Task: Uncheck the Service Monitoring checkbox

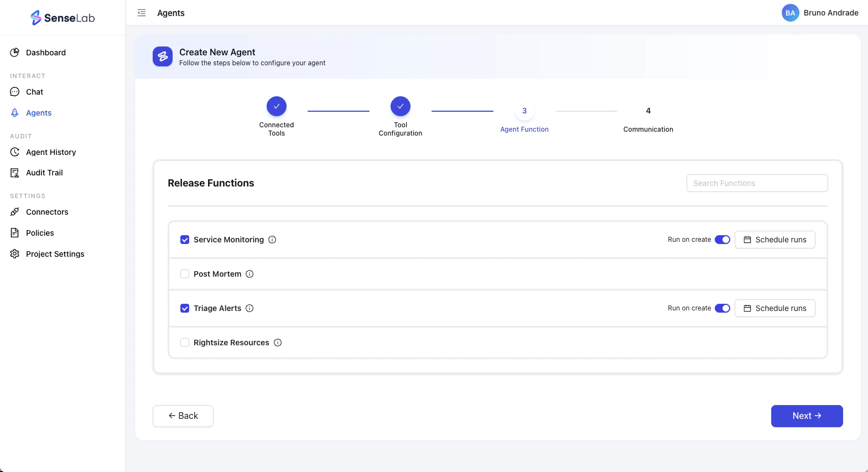Action: click(185, 240)
